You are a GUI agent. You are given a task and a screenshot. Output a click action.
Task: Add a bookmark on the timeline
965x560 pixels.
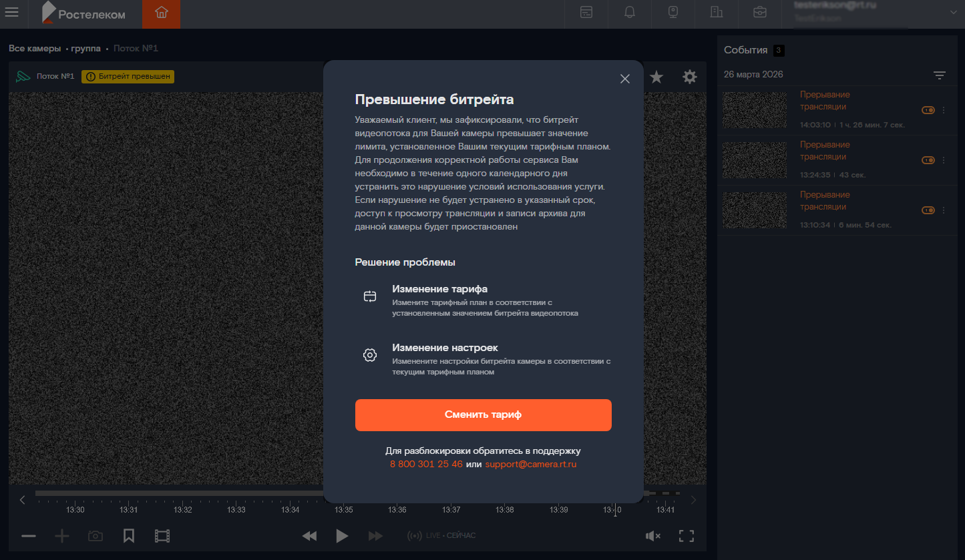click(x=129, y=536)
